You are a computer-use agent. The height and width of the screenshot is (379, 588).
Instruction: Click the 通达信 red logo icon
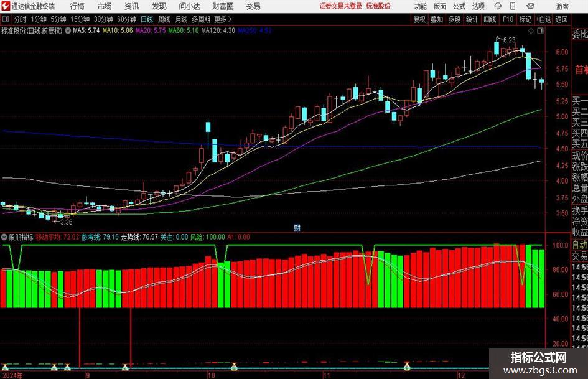click(5, 6)
